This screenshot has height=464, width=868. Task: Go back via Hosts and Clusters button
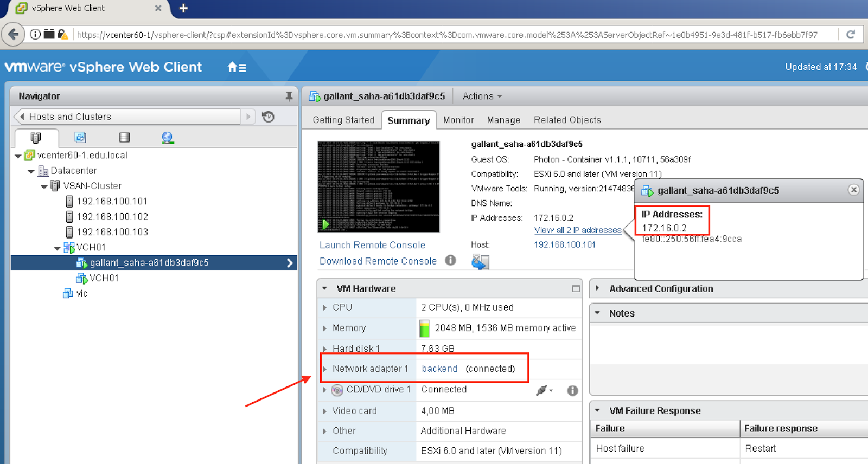click(x=127, y=117)
